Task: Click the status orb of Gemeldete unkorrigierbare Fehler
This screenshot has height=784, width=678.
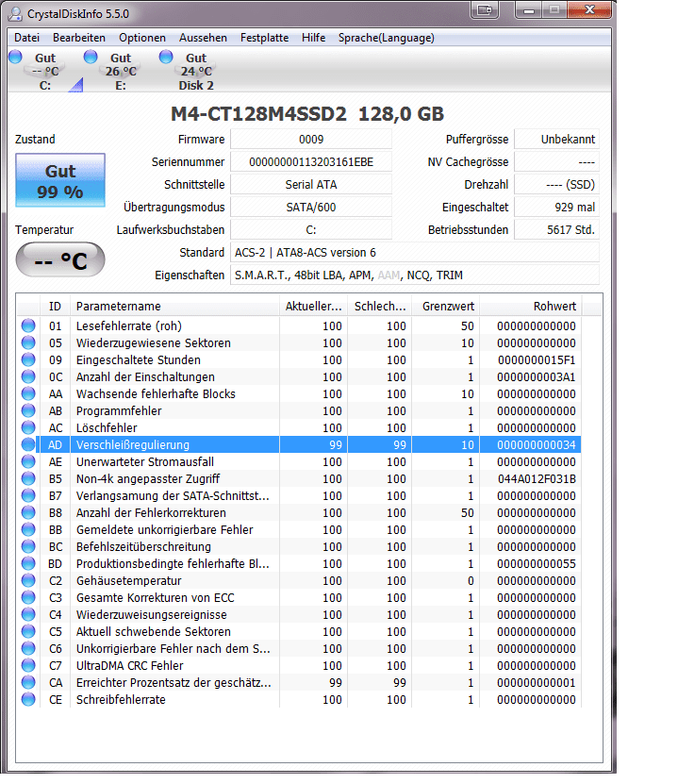Action: tap(28, 530)
